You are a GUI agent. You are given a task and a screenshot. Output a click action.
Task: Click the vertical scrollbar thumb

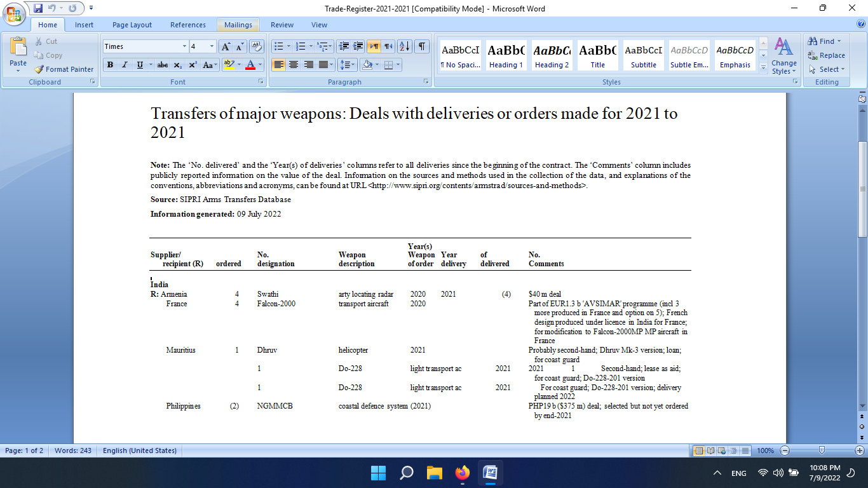pyautogui.click(x=862, y=189)
